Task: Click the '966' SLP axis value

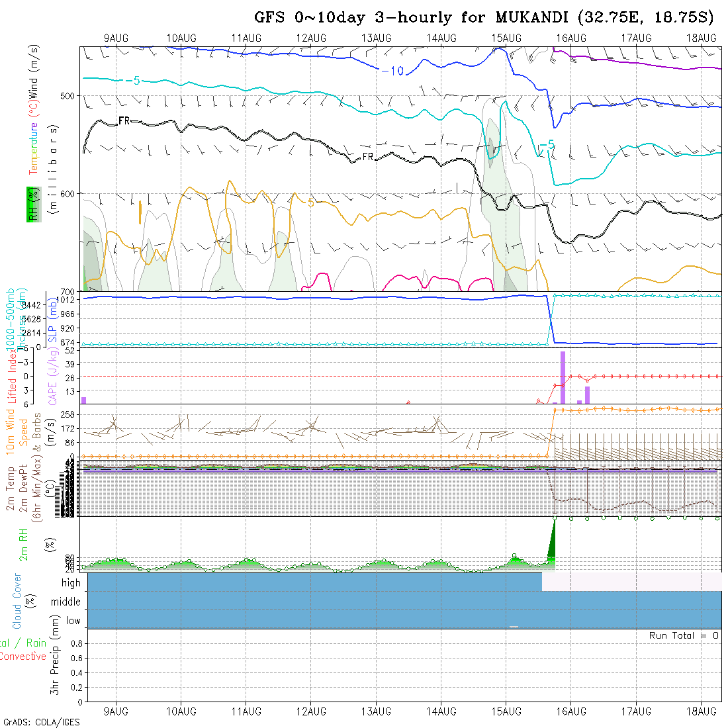Action: (x=68, y=314)
